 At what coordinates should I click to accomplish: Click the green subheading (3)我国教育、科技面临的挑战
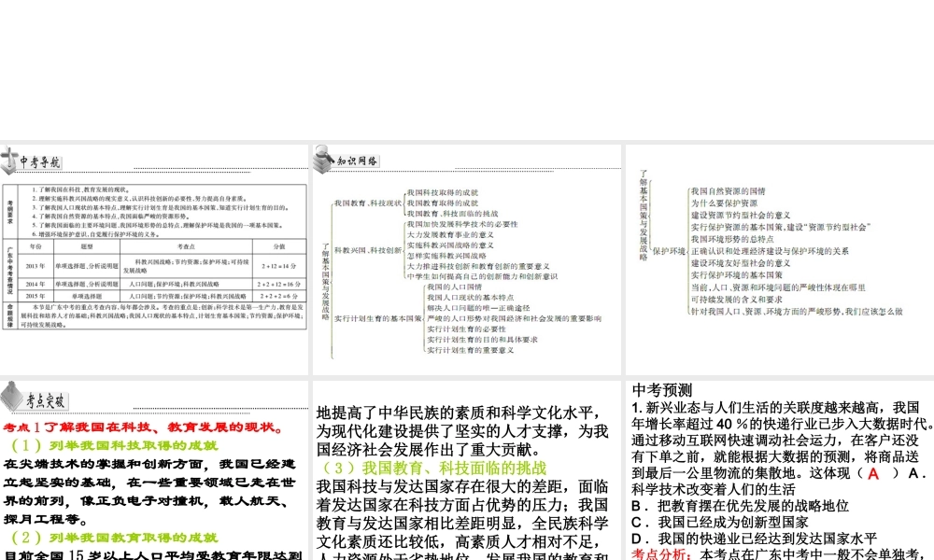click(433, 468)
